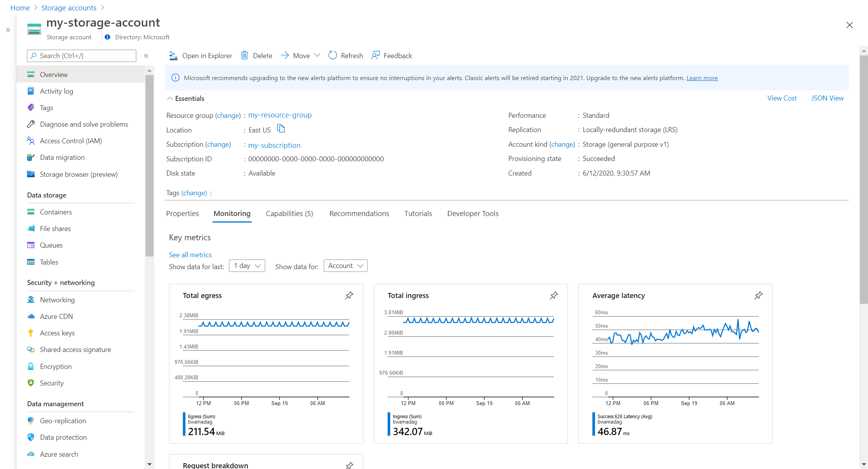Pin the Total egress chart
Viewport: 868px width, 469px height.
coord(349,295)
